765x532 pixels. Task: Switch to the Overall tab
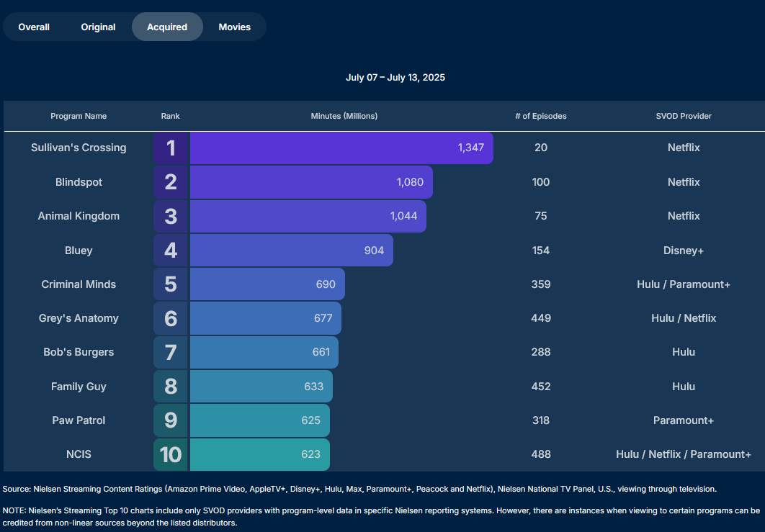34,27
